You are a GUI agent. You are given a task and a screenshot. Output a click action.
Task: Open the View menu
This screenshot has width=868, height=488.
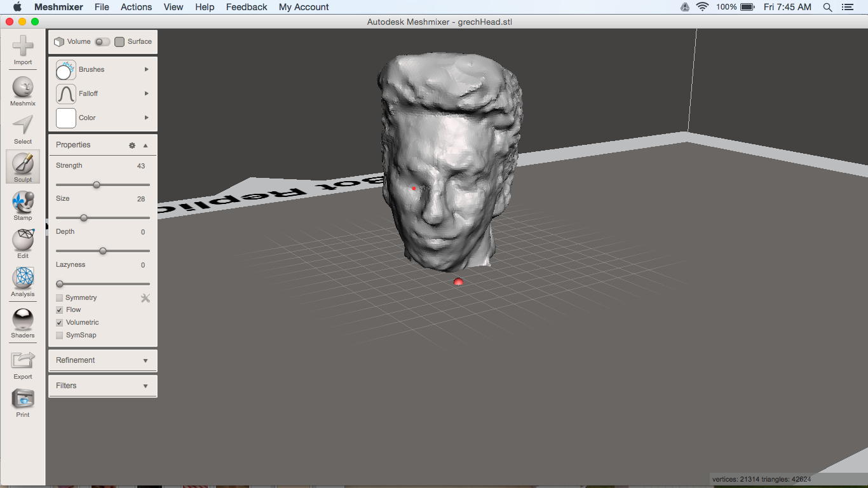coord(173,7)
